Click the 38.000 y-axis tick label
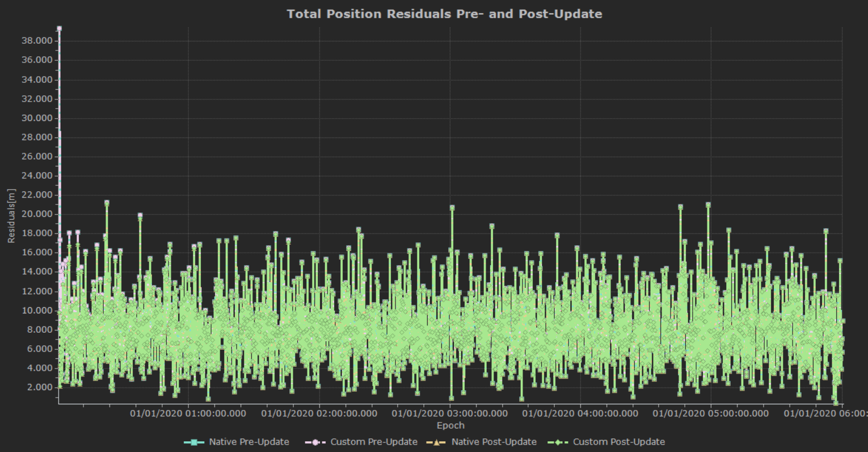This screenshot has width=868, height=452. [36, 41]
